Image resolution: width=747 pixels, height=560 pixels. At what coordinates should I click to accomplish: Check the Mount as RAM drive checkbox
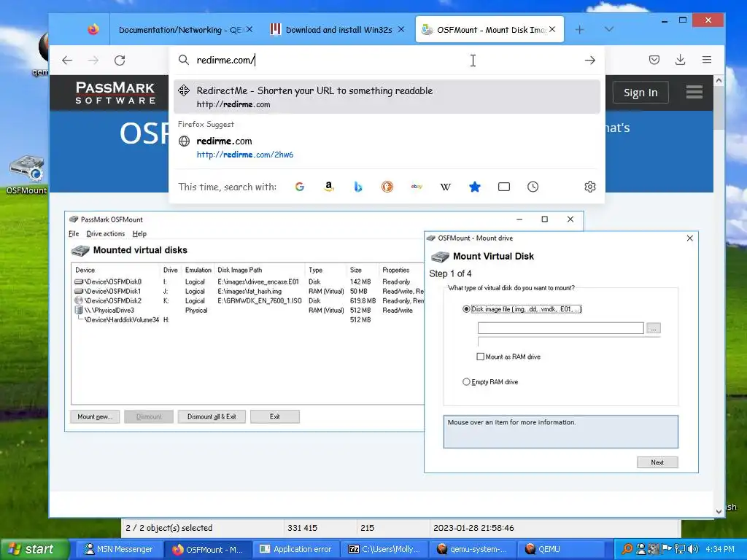(x=480, y=357)
